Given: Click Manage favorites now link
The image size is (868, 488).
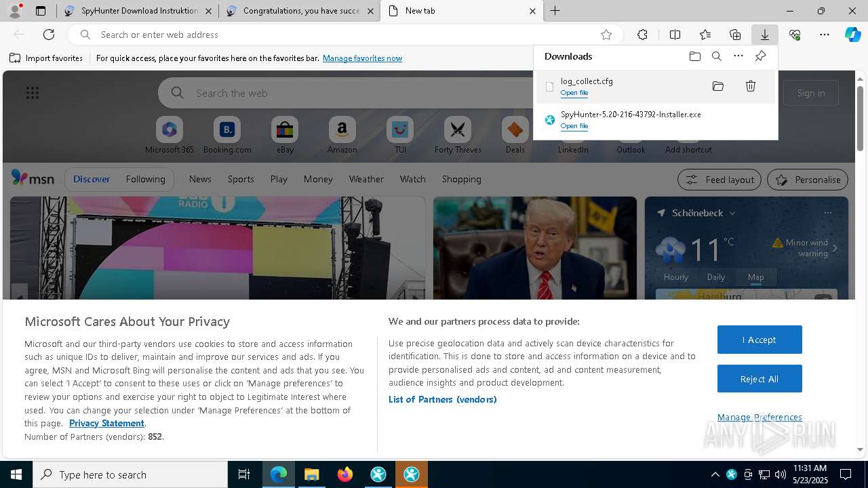Looking at the screenshot, I should click(x=362, y=58).
